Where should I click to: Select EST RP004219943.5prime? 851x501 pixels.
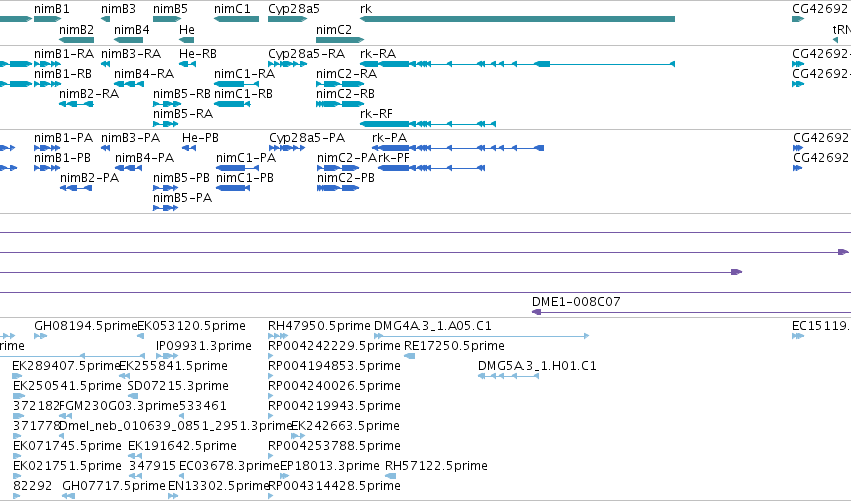click(x=271, y=416)
